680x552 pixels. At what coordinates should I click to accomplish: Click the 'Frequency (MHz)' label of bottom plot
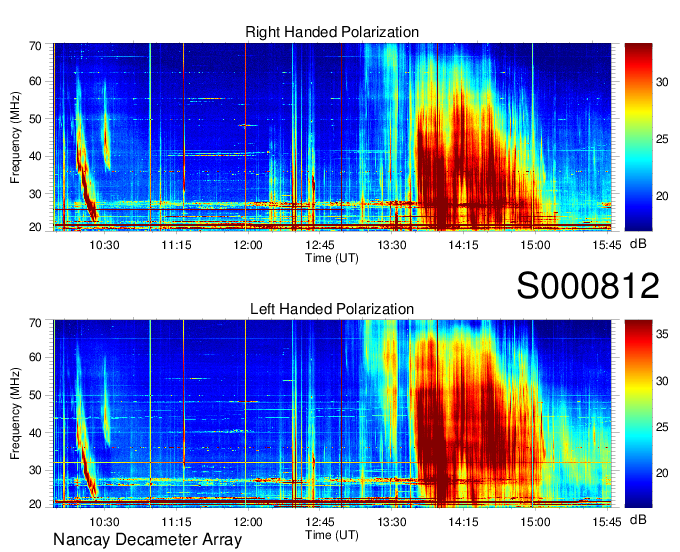click(15, 414)
